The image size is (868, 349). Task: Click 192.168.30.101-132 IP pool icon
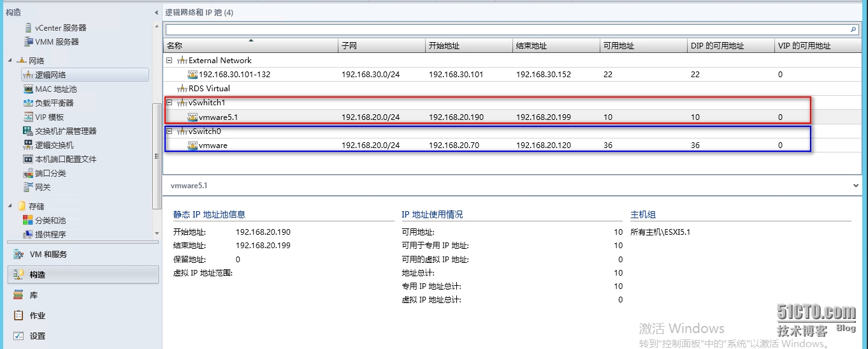point(192,75)
